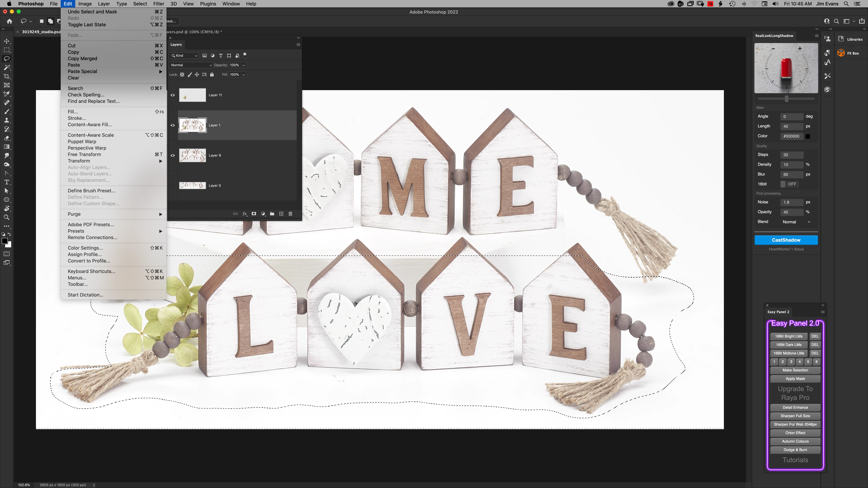
Task: Choose Free Transform from Edit menu
Action: pos(84,155)
